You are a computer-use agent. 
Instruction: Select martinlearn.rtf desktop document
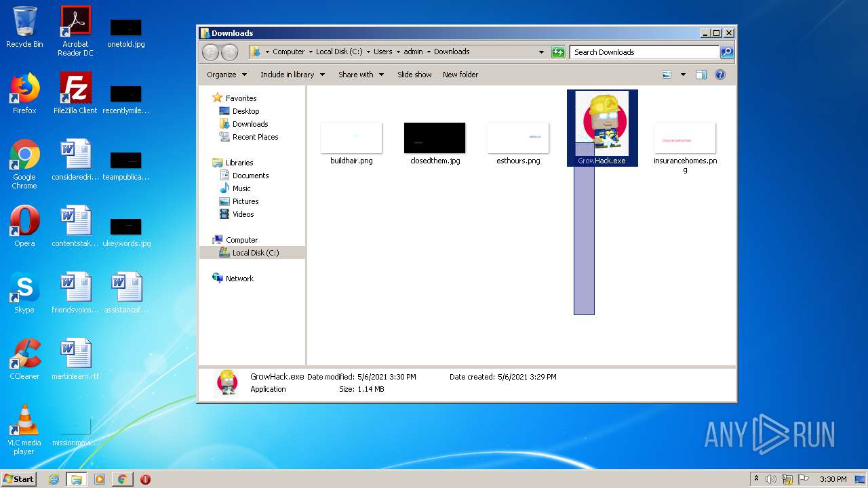coord(75,359)
